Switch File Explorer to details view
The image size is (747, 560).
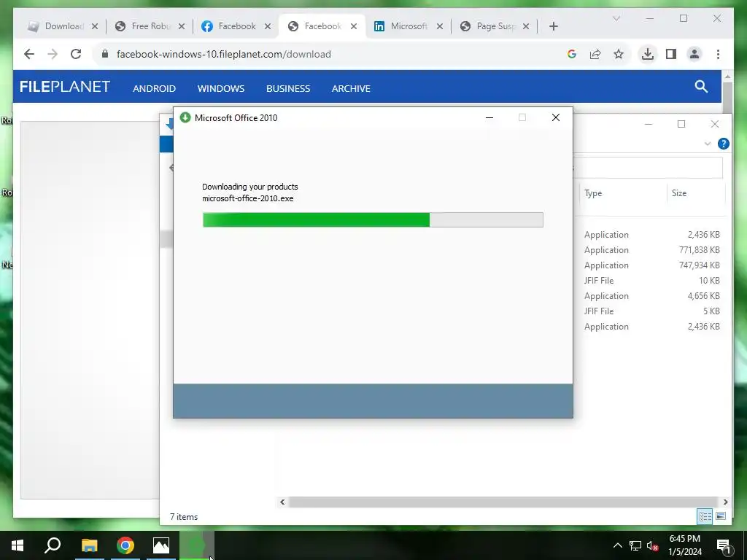pos(705,516)
